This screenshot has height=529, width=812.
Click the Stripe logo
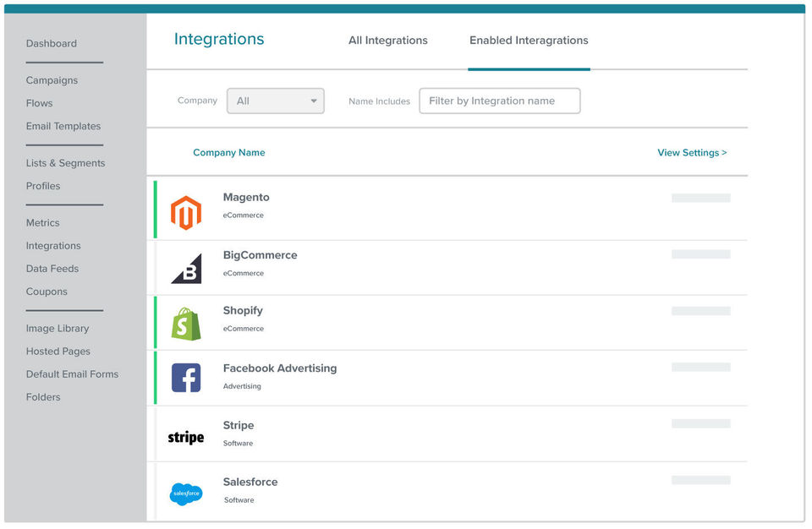point(186,438)
